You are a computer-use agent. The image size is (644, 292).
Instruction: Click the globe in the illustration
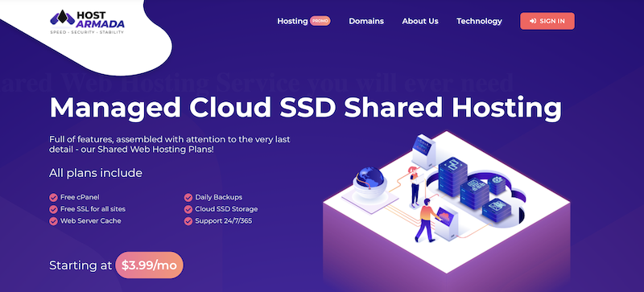pyautogui.click(x=370, y=178)
